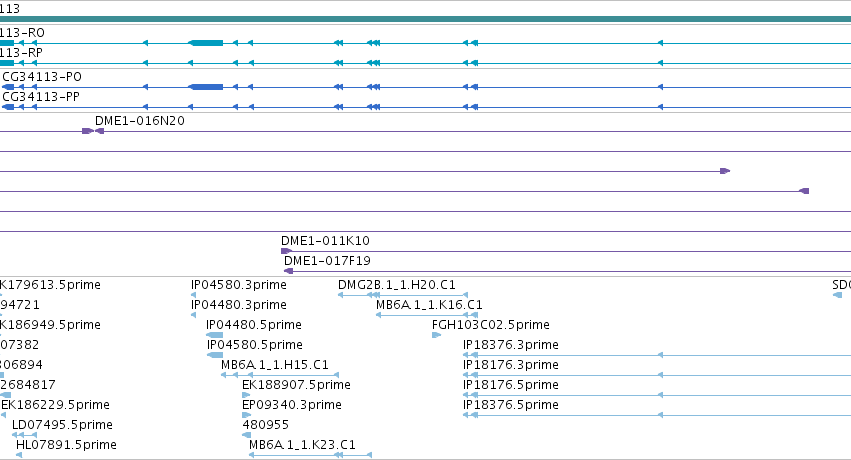
Task: Click the DMG2B.1_1.H20.C1 feature label
Action: (397, 285)
